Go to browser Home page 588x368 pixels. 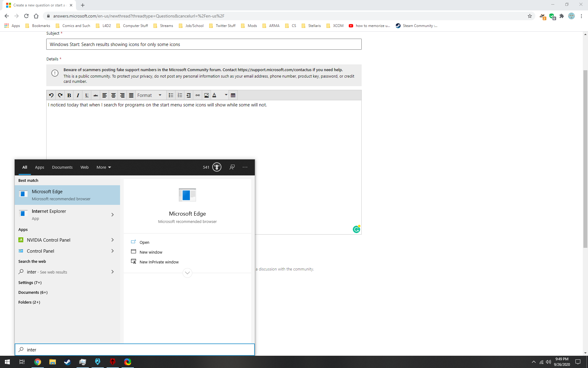36,16
